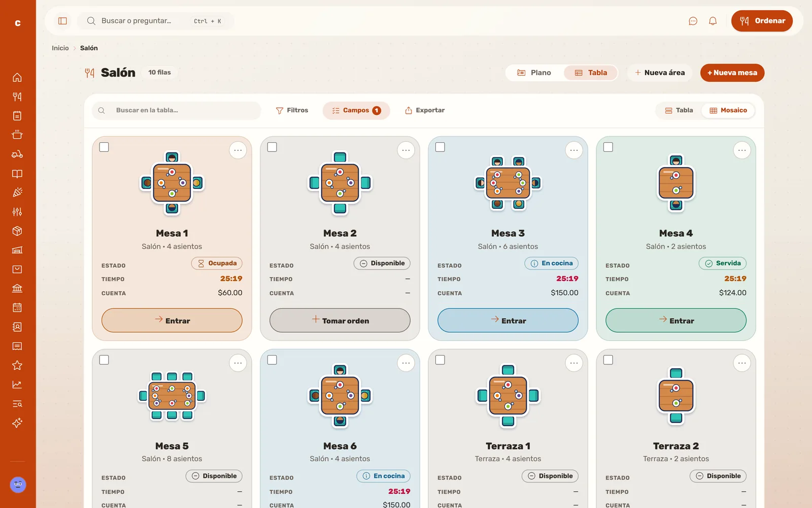
Task: Open the chat messages icon
Action: pos(693,21)
